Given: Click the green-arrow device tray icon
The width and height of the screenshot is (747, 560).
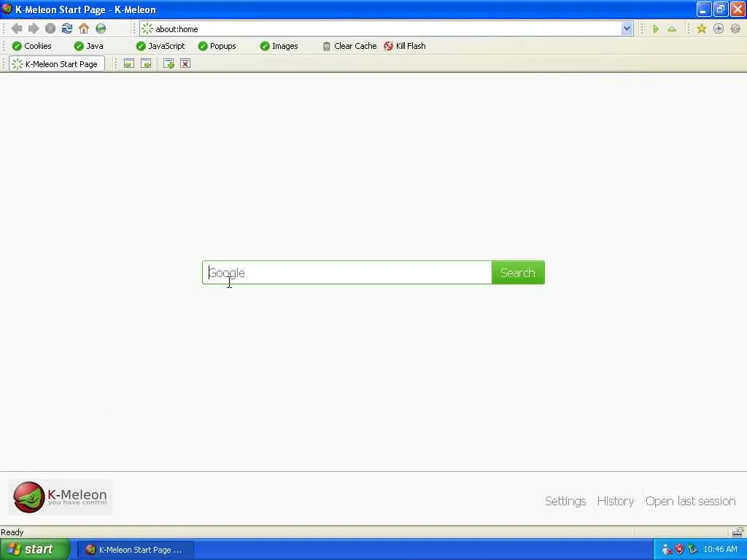Looking at the screenshot, I should (693, 550).
